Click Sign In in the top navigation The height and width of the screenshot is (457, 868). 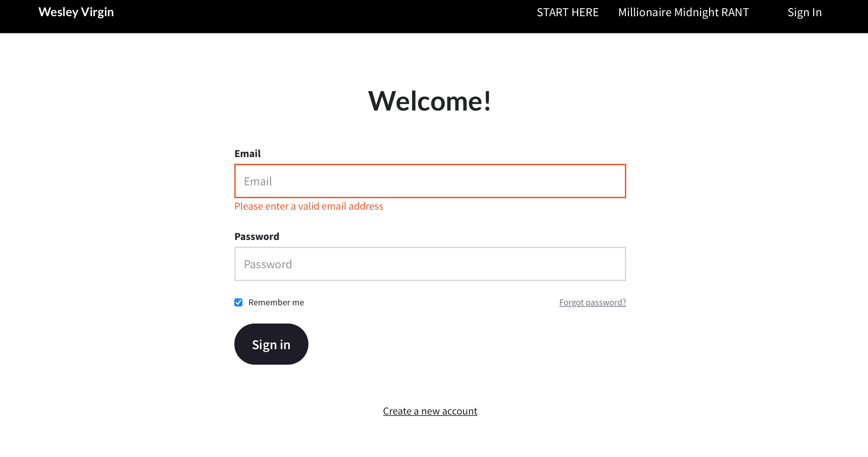[x=804, y=12]
